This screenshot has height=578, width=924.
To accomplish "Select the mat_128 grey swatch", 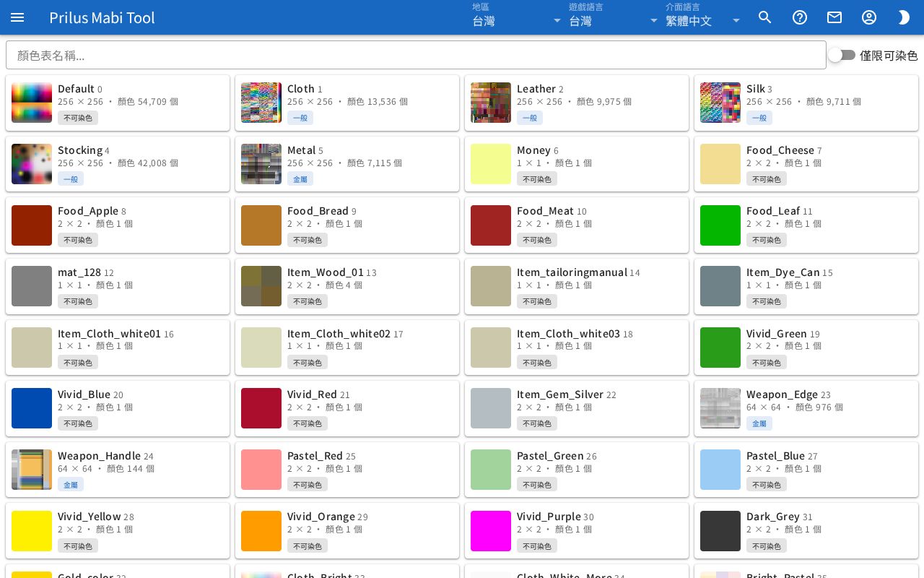I will point(32,286).
